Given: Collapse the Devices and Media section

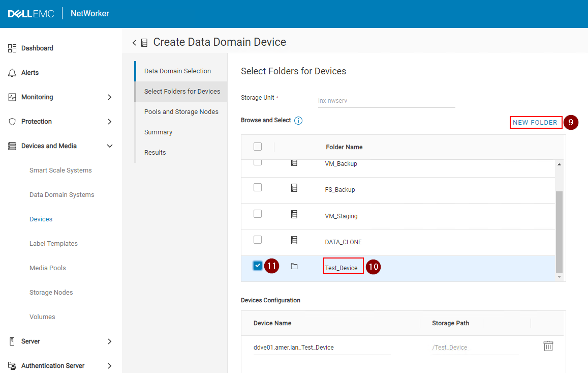Looking at the screenshot, I should pos(110,146).
